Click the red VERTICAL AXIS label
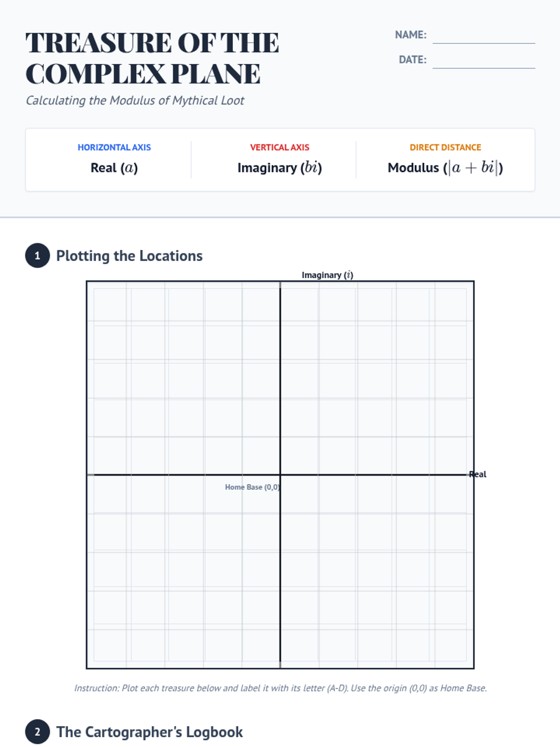This screenshot has width=560, height=747. [x=280, y=148]
